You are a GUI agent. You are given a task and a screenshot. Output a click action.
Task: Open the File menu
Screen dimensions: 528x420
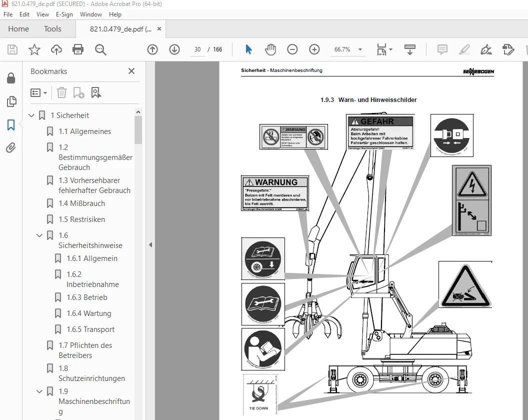[7, 14]
